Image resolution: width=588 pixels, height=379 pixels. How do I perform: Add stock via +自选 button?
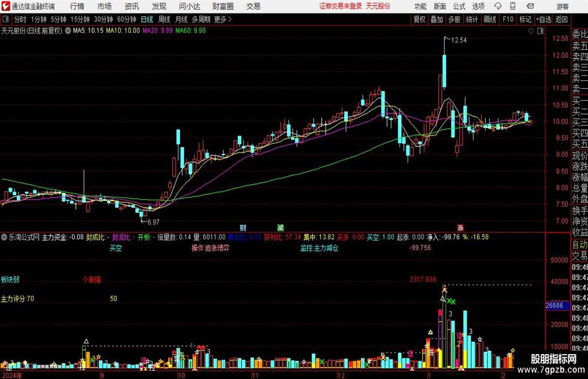click(x=543, y=19)
